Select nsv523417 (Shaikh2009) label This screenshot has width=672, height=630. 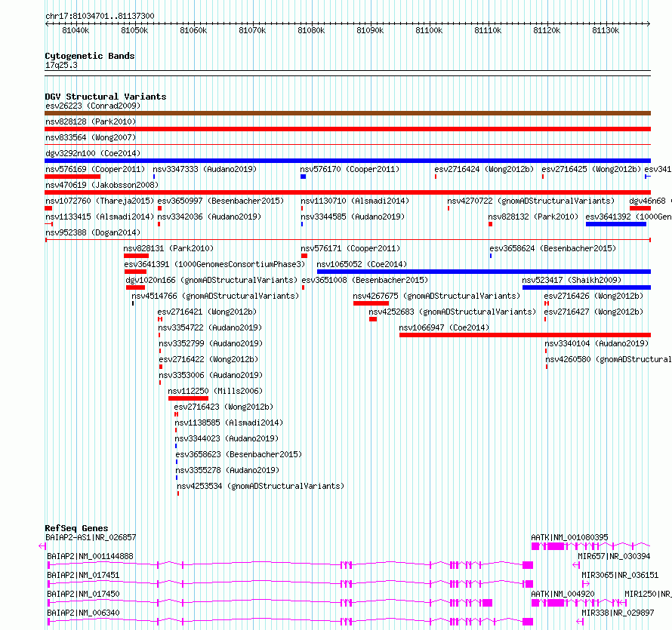point(572,280)
